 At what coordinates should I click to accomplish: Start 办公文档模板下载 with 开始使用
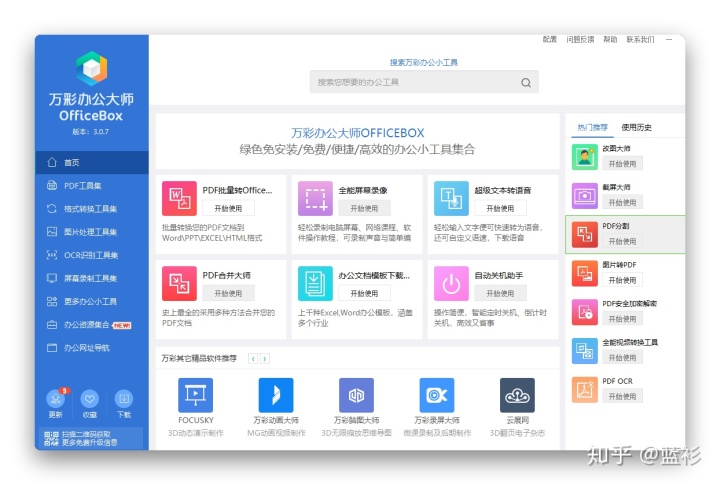point(364,293)
